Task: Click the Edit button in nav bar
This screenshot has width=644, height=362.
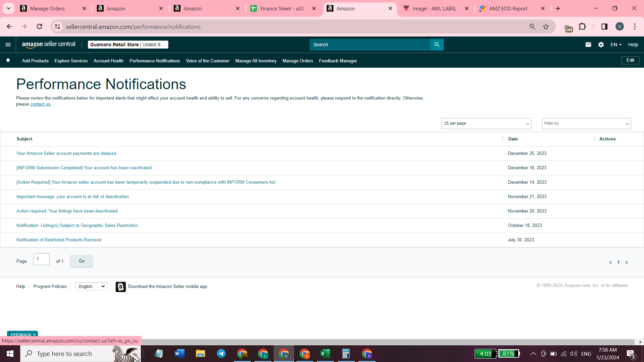Action: pyautogui.click(x=630, y=60)
